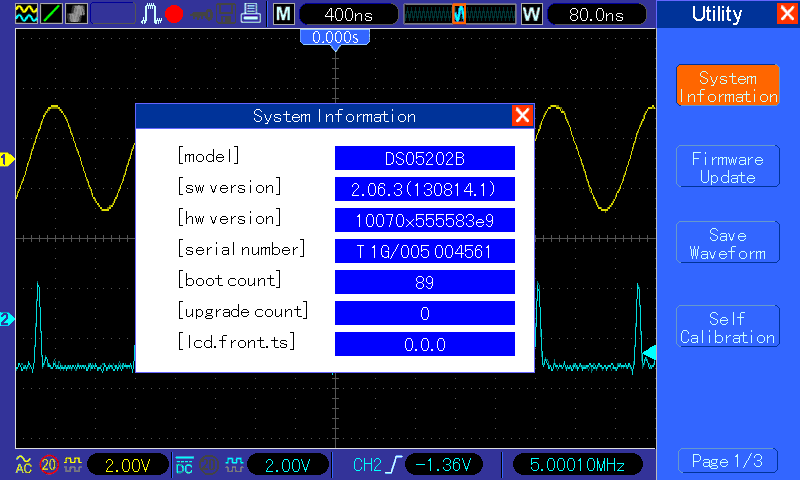800x480 pixels.
Task: Select the 80.0ns window timebase value
Action: coord(596,14)
